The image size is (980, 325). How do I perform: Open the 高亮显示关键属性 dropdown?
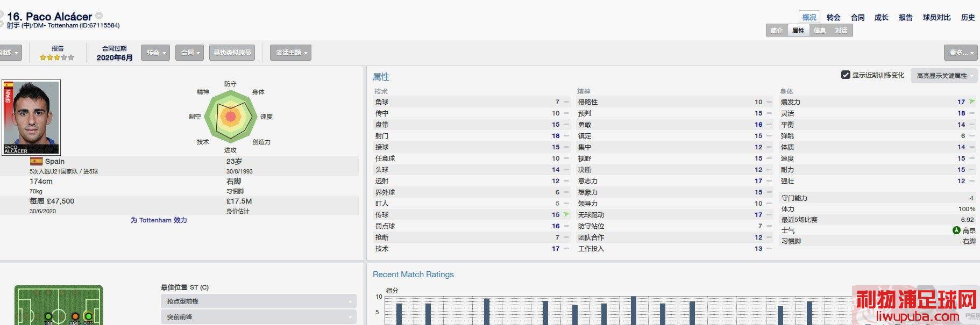[945, 76]
